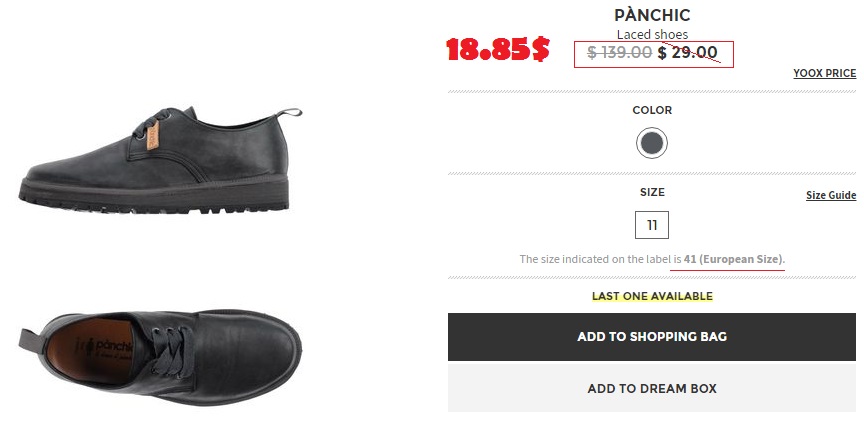The width and height of the screenshot is (864, 424).
Task: Choose size 11 box
Action: click(652, 225)
